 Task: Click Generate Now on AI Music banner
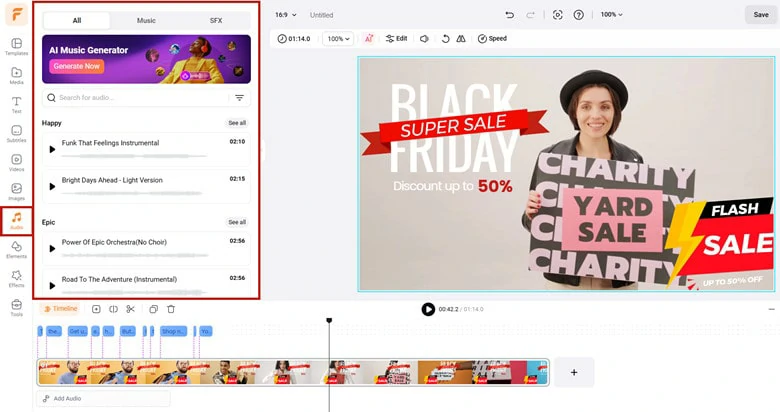tap(77, 66)
